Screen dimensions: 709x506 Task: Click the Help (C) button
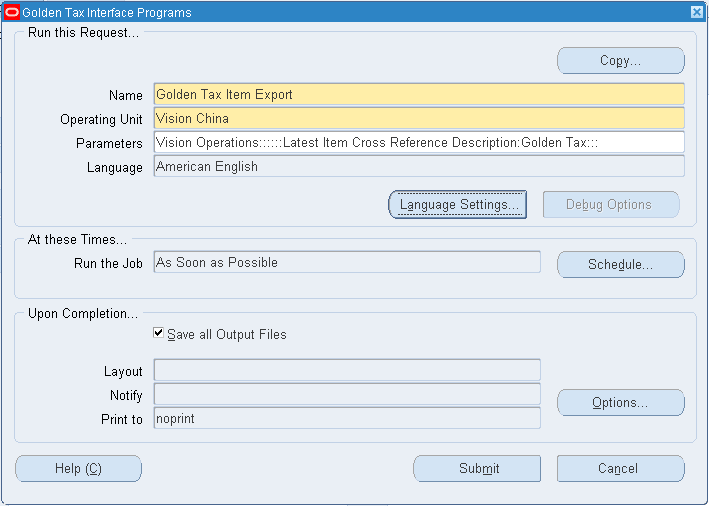pos(78,468)
